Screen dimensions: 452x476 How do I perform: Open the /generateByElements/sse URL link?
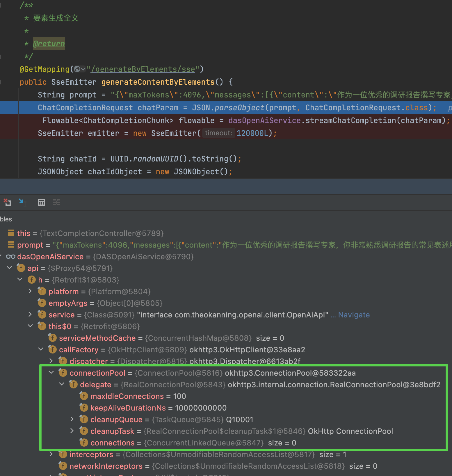coord(143,69)
